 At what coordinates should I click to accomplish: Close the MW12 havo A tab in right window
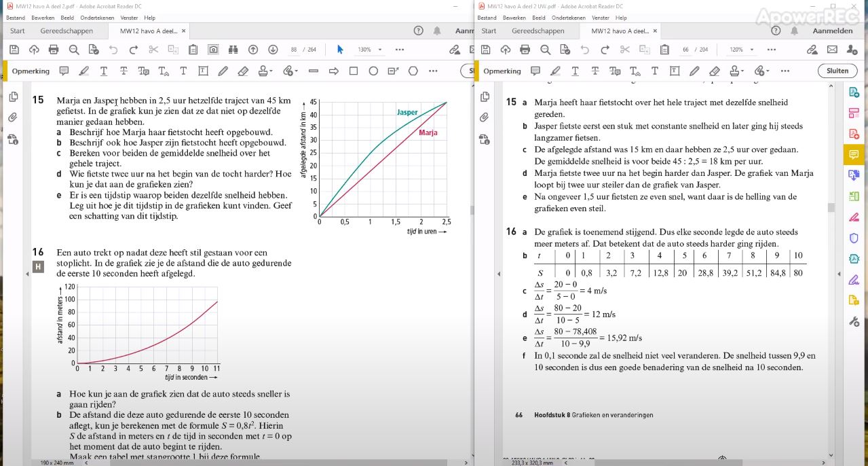click(655, 31)
